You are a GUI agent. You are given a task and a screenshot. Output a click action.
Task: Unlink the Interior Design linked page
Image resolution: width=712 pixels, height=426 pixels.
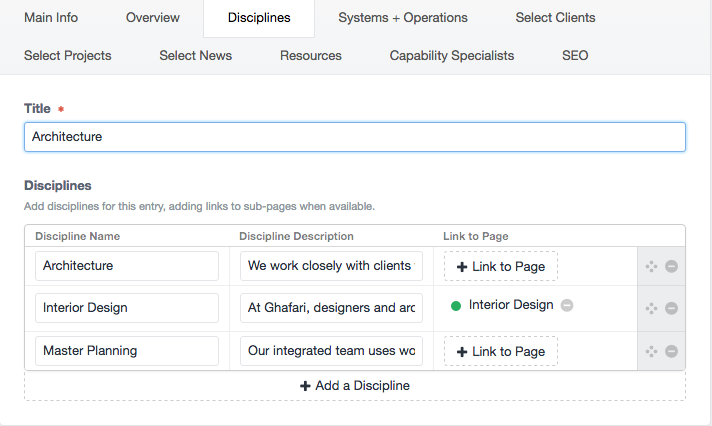point(567,305)
